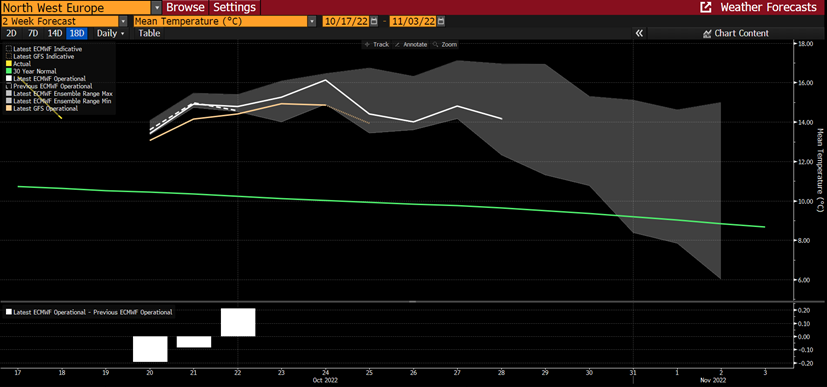Toggle Previous ECMWF Operational series

tap(48, 85)
